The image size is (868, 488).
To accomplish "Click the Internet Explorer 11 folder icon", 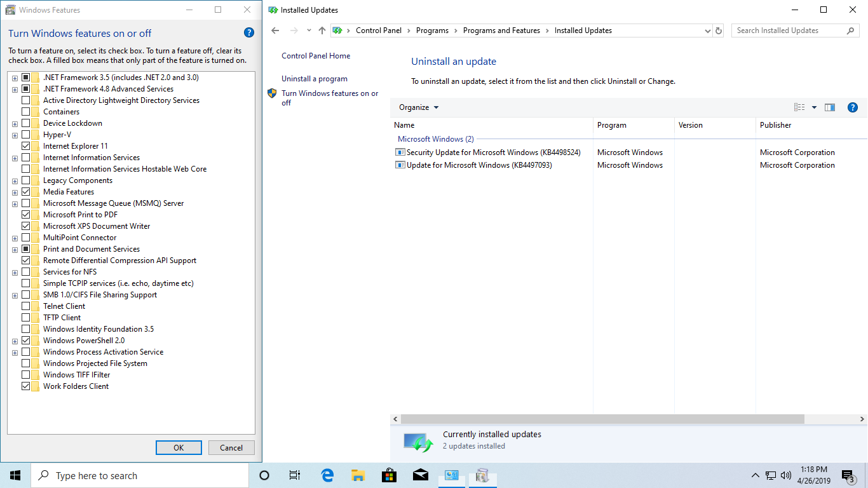I will click(36, 146).
